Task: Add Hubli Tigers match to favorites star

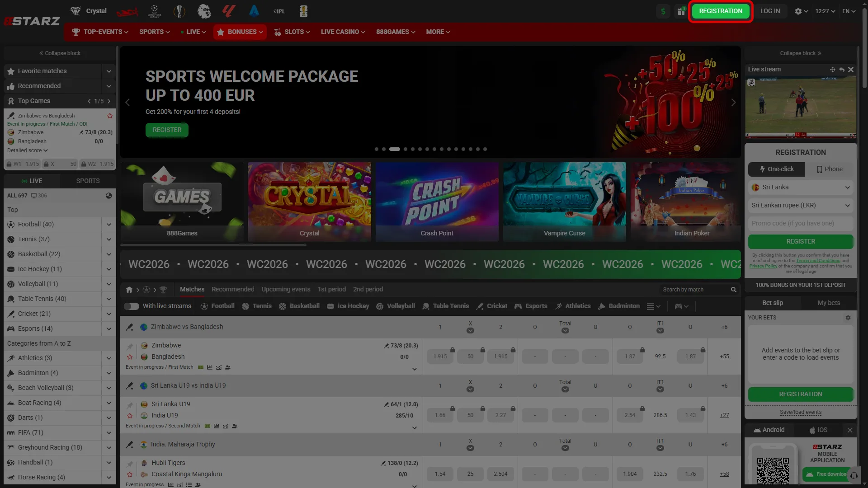Action: click(x=130, y=474)
